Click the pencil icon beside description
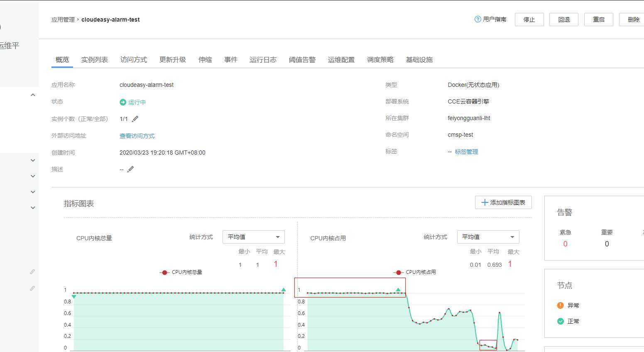This screenshot has width=644, height=352. (130, 169)
